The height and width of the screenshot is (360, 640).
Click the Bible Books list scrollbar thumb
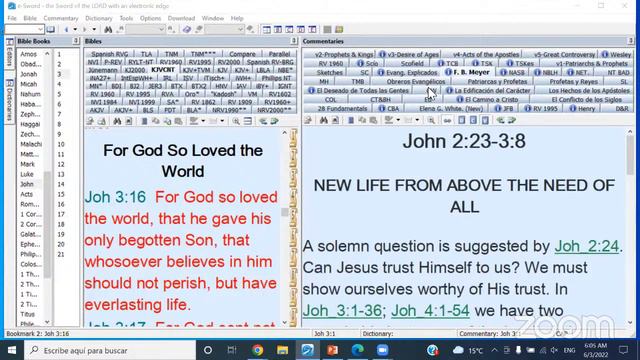[47, 224]
